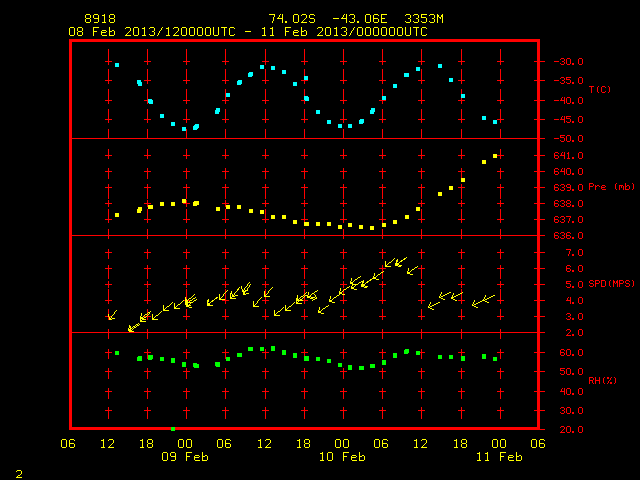This screenshot has height=480, width=640.
Task: Click station ID 8918 in header
Action: point(100,19)
